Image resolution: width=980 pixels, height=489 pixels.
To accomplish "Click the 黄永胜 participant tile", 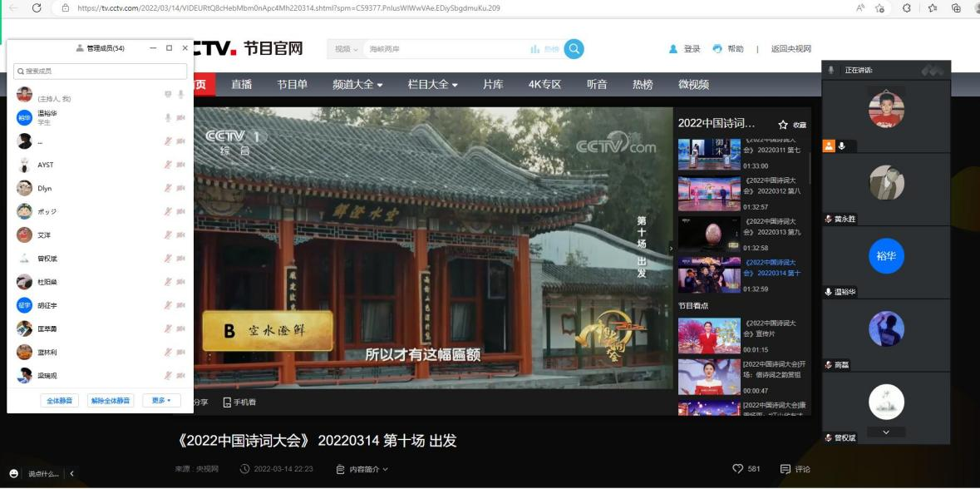I will (x=886, y=189).
